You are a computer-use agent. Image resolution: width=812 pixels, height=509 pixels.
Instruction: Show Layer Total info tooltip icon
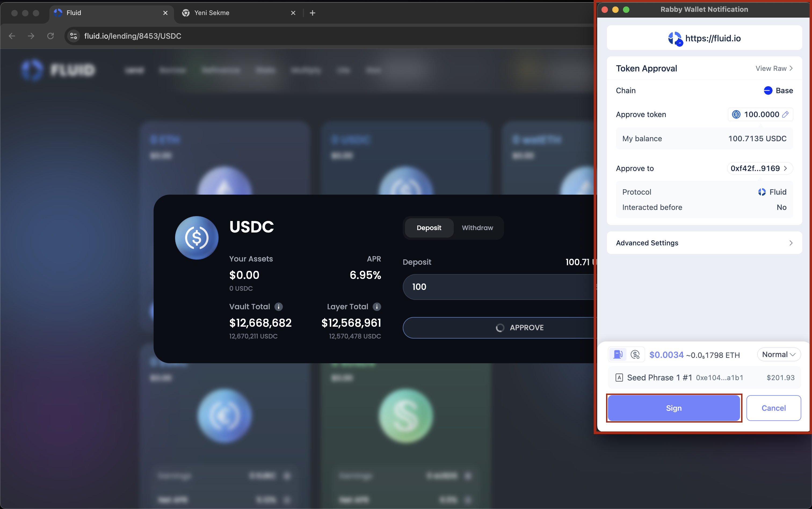click(377, 307)
